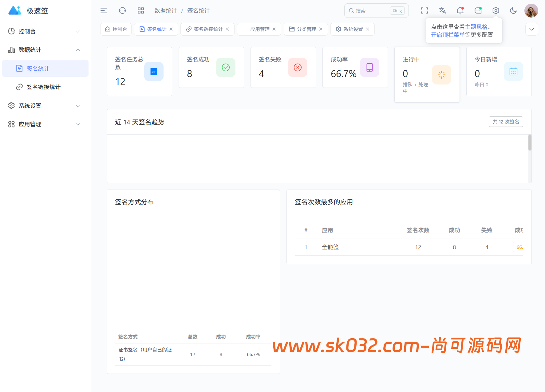Click the 签名成功 checkmark icon
This screenshot has height=392, width=545.
[226, 68]
